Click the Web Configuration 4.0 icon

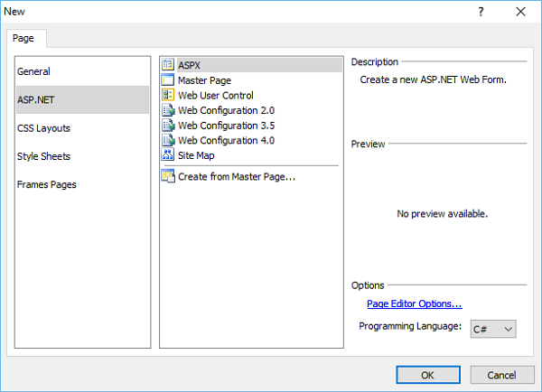click(x=168, y=140)
